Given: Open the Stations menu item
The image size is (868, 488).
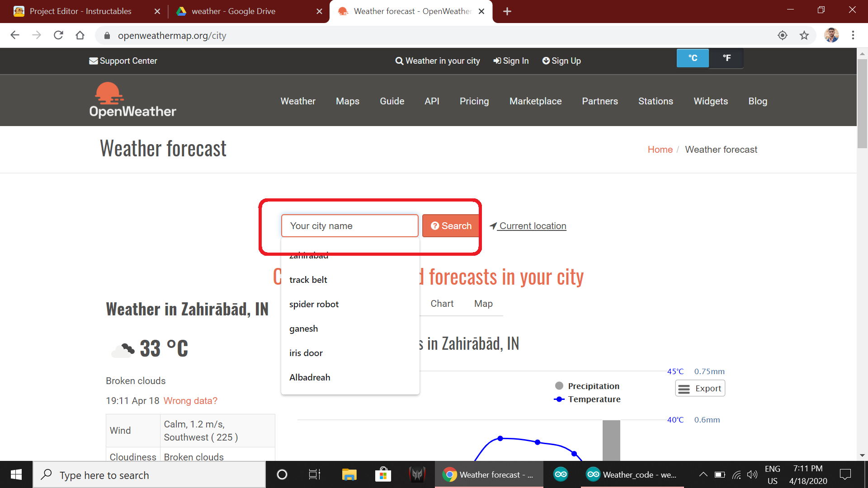Looking at the screenshot, I should pos(656,101).
